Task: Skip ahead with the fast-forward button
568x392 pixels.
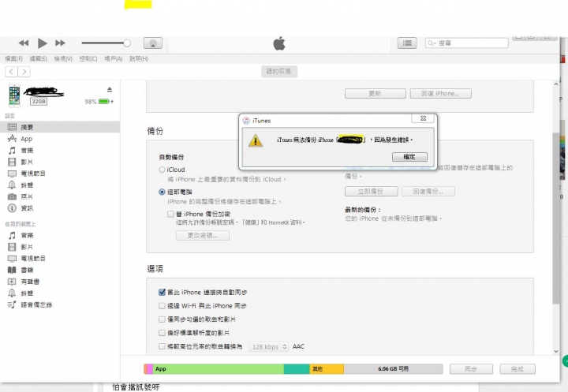Action: [x=60, y=43]
